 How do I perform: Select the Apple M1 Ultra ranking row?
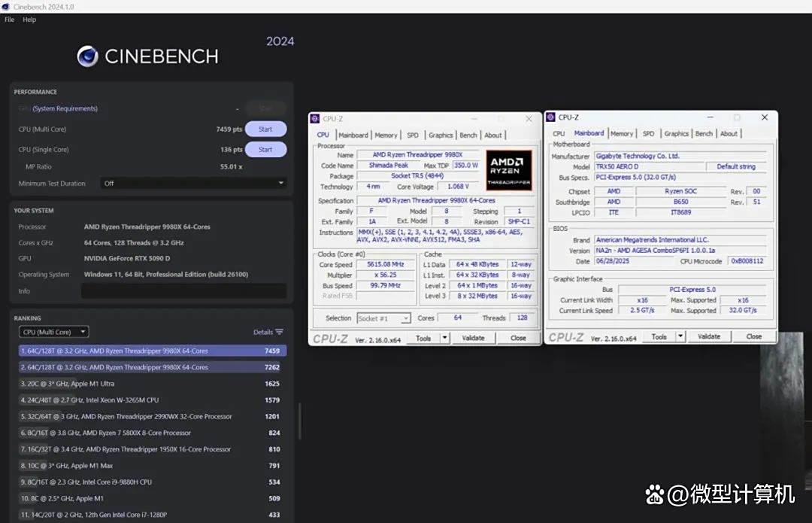click(x=152, y=384)
